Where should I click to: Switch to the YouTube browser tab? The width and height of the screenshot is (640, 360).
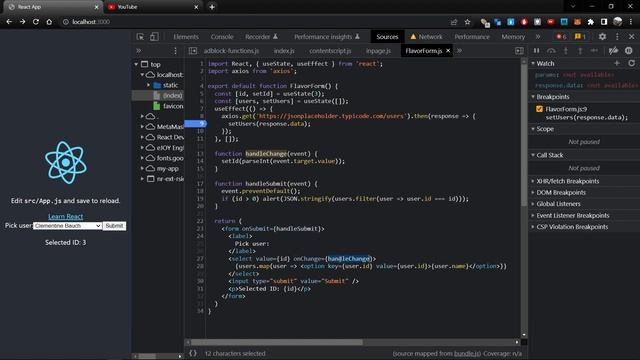pyautogui.click(x=153, y=7)
